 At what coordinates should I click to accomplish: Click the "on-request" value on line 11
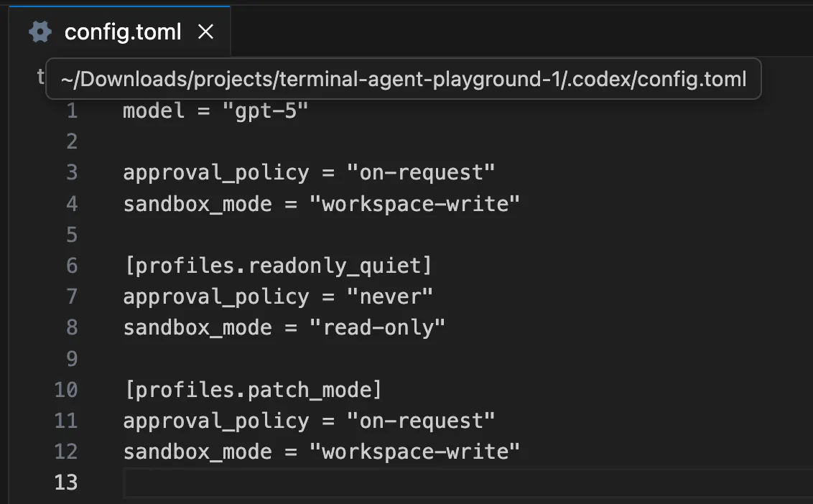point(420,421)
